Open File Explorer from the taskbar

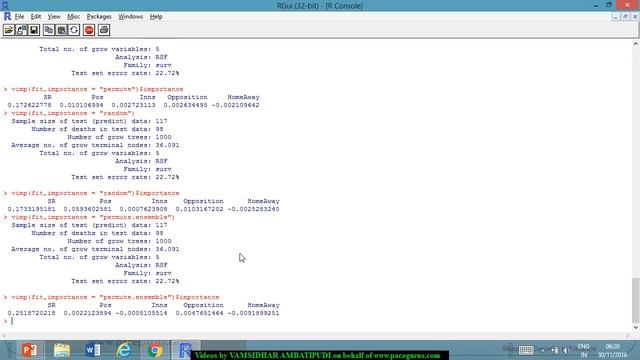(x=62, y=350)
